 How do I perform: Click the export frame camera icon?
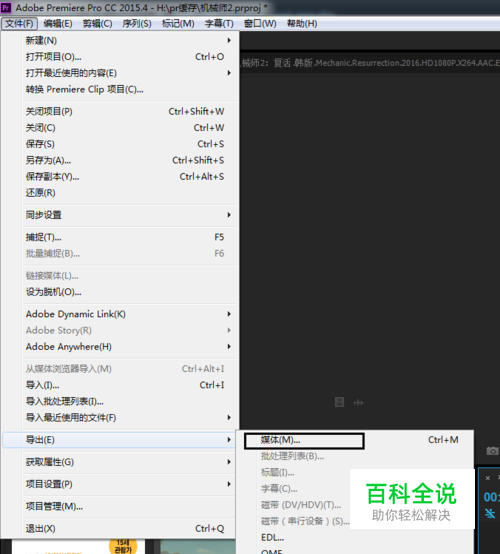pos(492,451)
